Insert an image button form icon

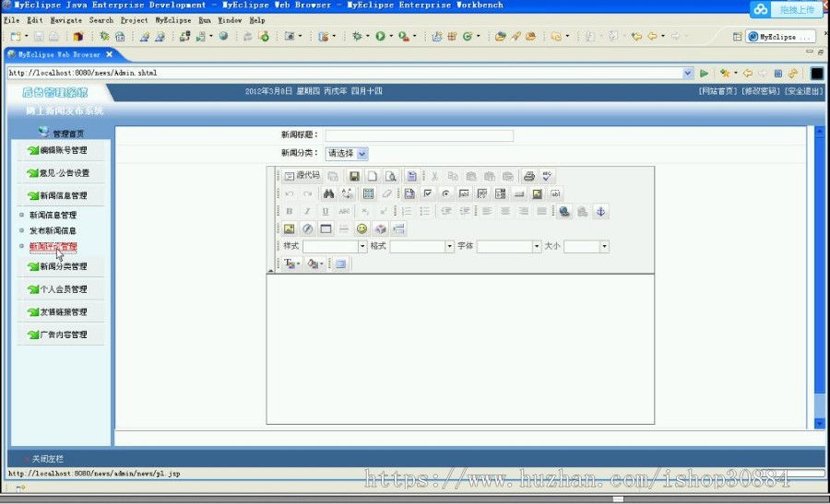[538, 193]
